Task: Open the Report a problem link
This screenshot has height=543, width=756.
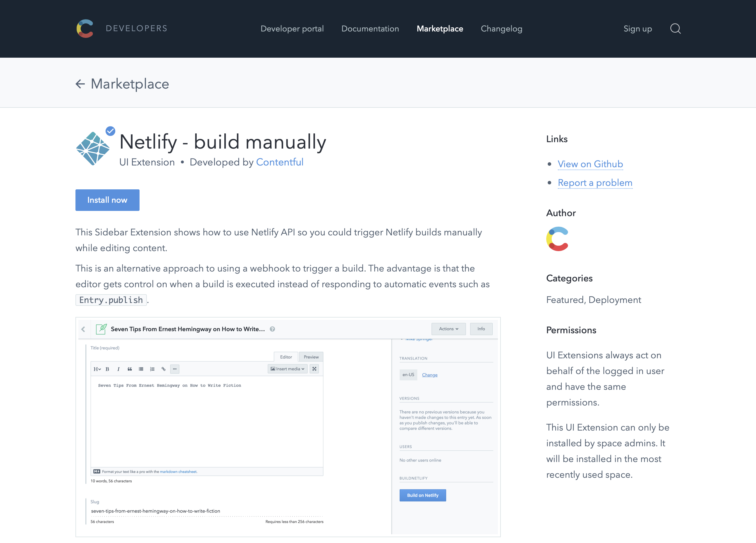Action: pyautogui.click(x=595, y=183)
